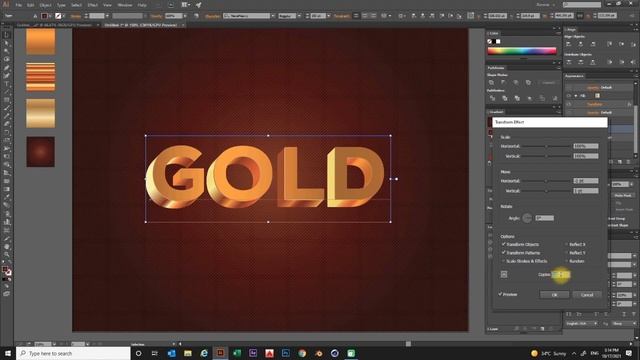This screenshot has width=640, height=360.
Task: Open the Pathfinder panel flyout menu
Action: [x=558, y=68]
